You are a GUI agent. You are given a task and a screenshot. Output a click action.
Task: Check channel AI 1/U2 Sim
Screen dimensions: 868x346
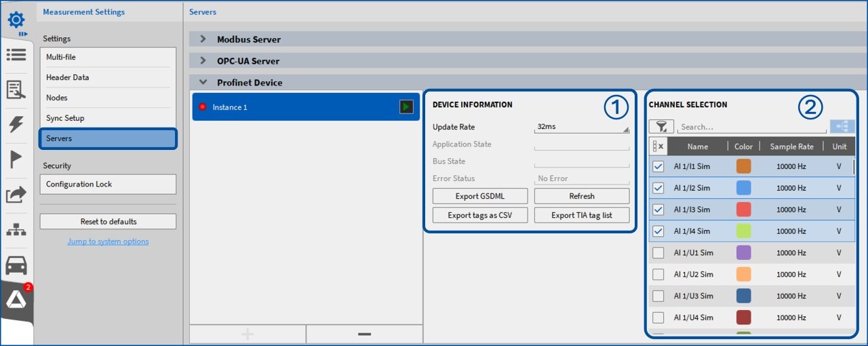[658, 275]
